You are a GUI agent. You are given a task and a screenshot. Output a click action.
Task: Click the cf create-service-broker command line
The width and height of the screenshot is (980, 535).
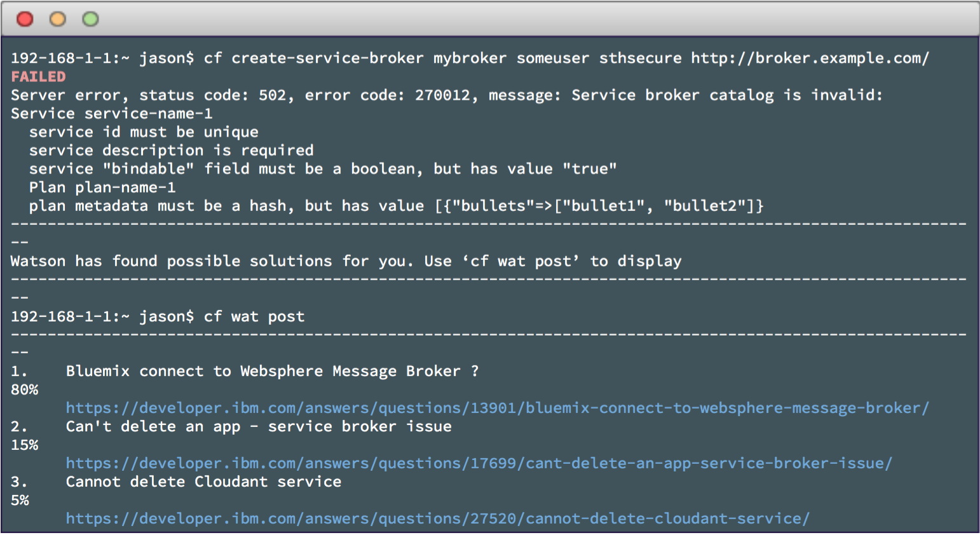tap(470, 58)
